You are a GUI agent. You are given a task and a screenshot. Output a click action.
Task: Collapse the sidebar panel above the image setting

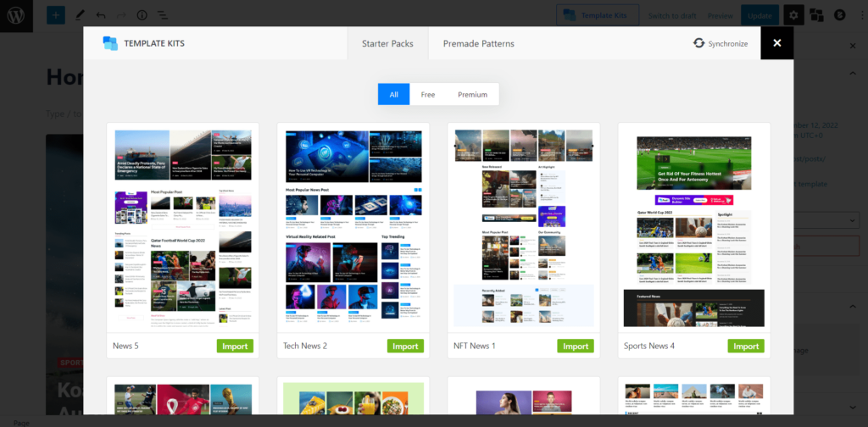tap(853, 307)
